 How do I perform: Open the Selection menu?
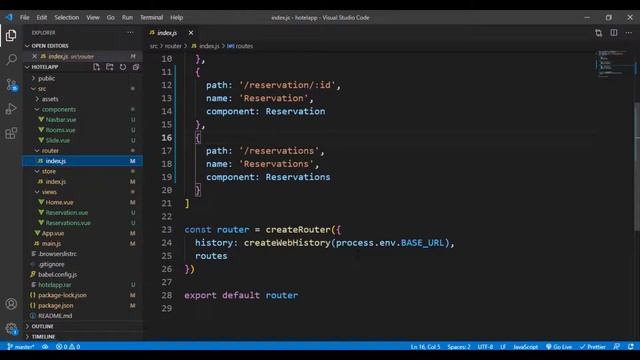coord(67,18)
